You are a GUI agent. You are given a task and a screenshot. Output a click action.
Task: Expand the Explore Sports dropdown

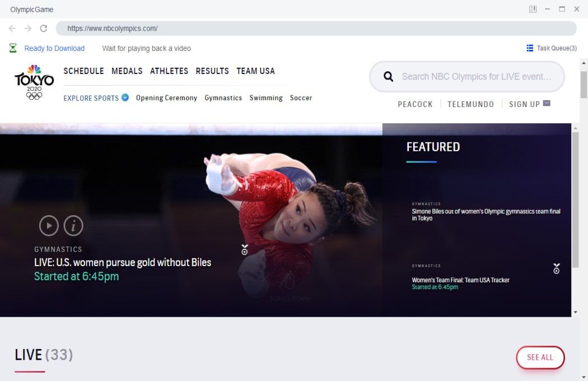click(125, 97)
